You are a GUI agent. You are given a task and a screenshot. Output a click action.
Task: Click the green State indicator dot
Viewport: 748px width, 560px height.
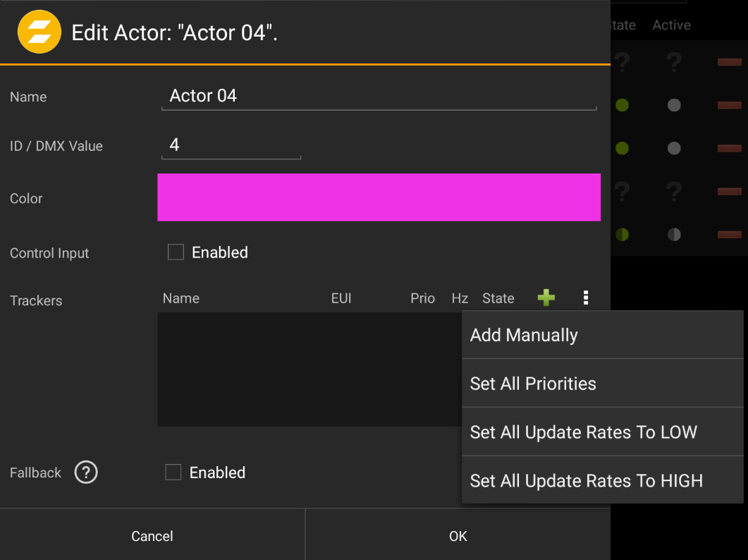(x=621, y=104)
